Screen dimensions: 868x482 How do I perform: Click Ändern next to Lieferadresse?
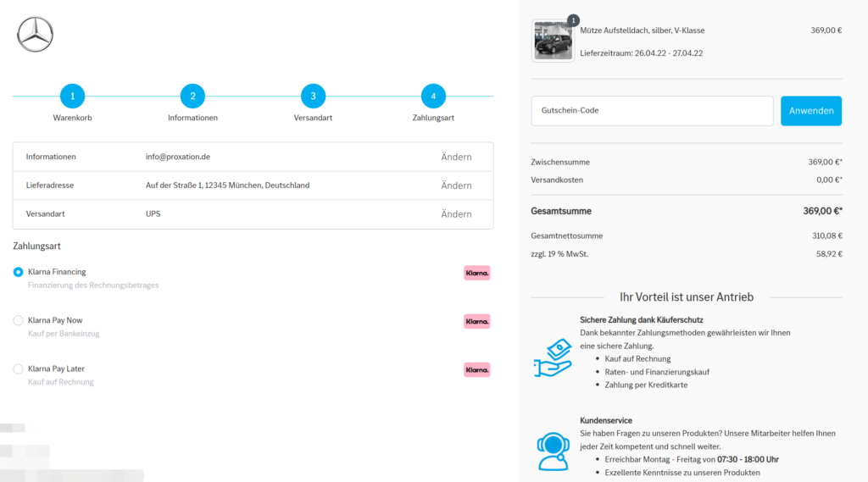456,186
